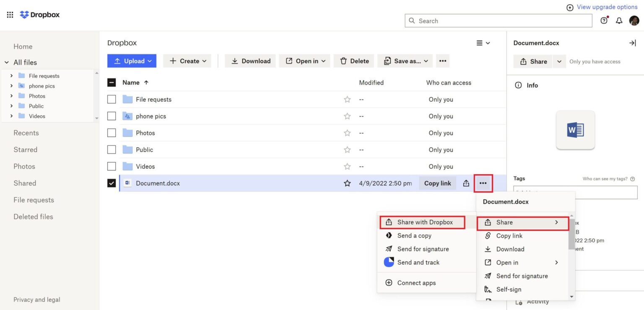The image size is (644, 310).
Task: Click the select-all checkbox in the header
Action: [x=111, y=82]
